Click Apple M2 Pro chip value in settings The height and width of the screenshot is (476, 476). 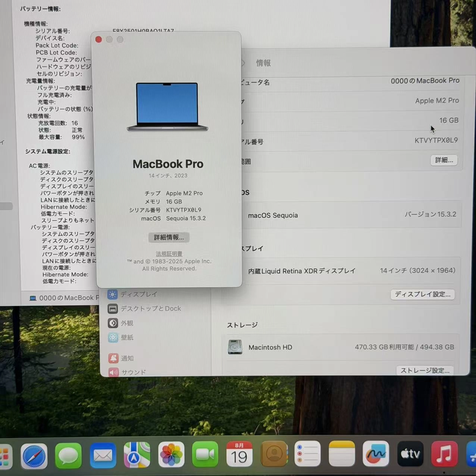click(437, 100)
